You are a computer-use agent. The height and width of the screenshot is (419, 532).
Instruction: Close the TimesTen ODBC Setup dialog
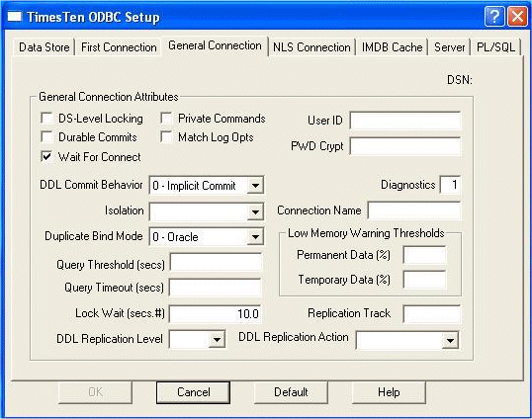tap(517, 16)
